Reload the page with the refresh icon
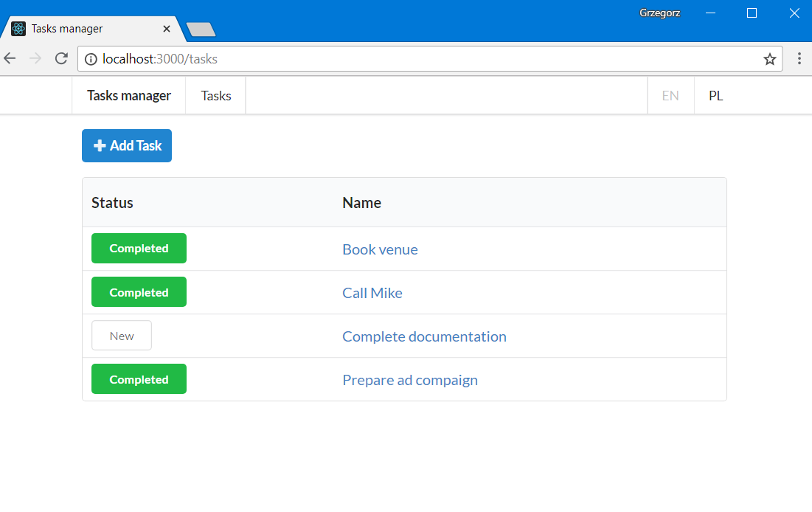812x512 pixels. click(x=62, y=58)
